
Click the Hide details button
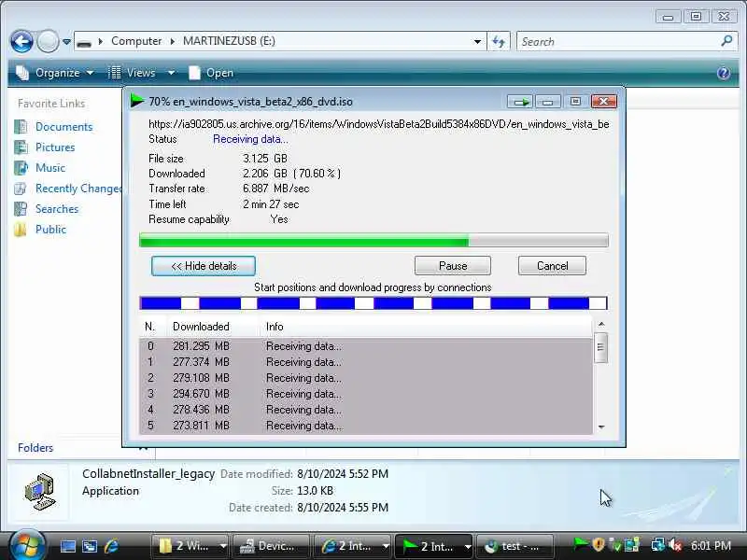point(204,266)
